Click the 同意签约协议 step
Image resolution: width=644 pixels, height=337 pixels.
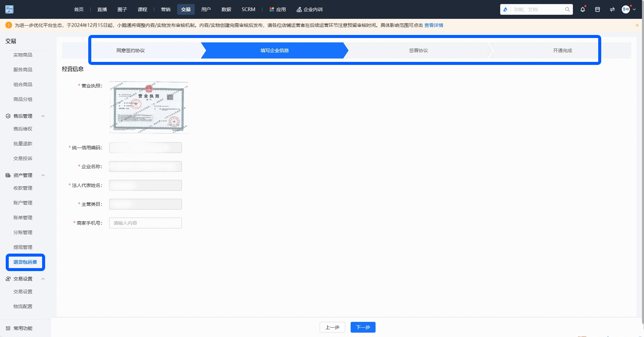[x=131, y=50]
